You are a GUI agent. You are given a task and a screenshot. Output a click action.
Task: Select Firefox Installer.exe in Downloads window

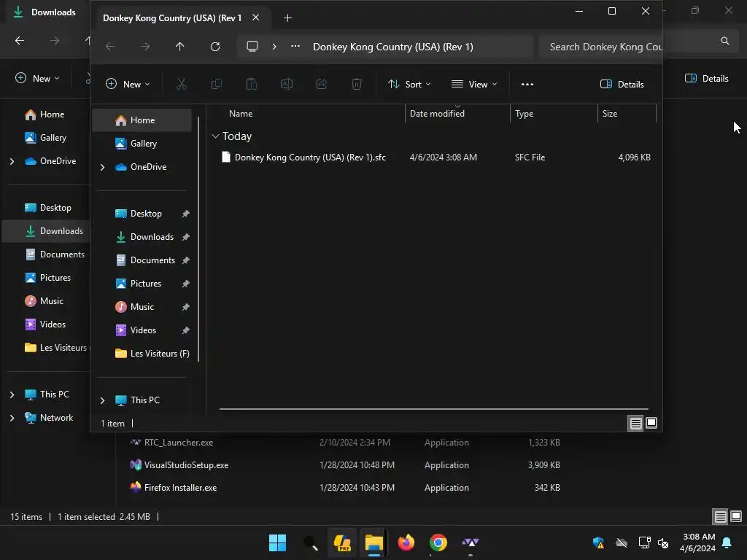pos(180,488)
